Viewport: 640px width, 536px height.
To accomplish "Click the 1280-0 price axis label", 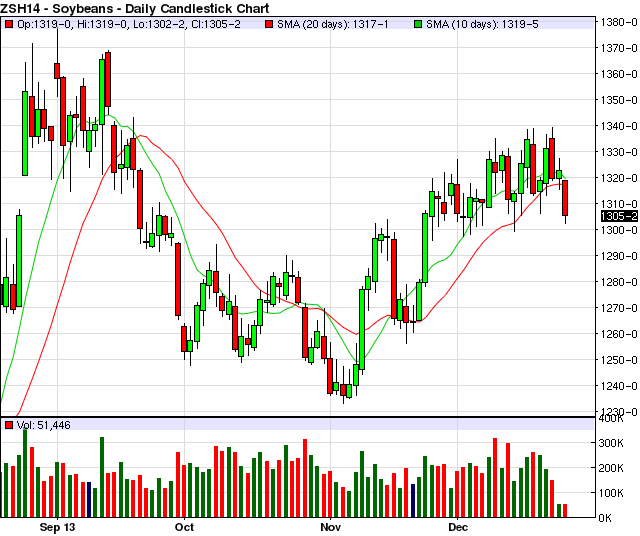I will pos(619,282).
